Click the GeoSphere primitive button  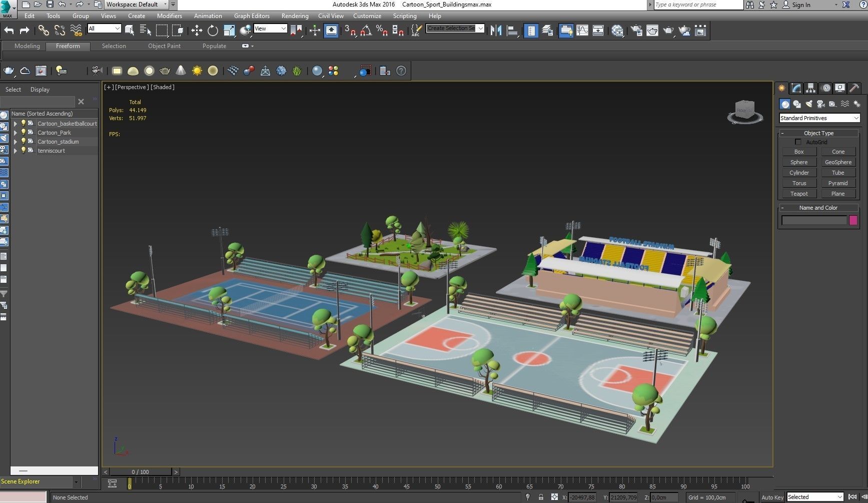(838, 162)
